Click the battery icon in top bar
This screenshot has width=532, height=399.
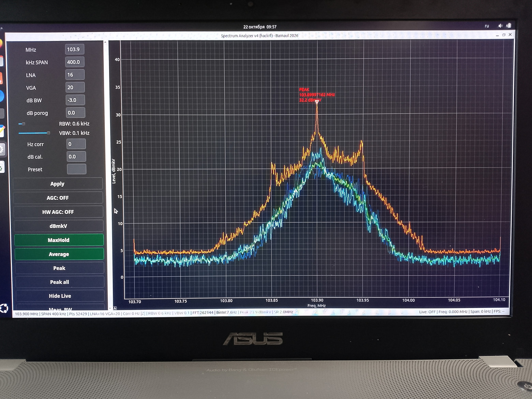coord(508,26)
